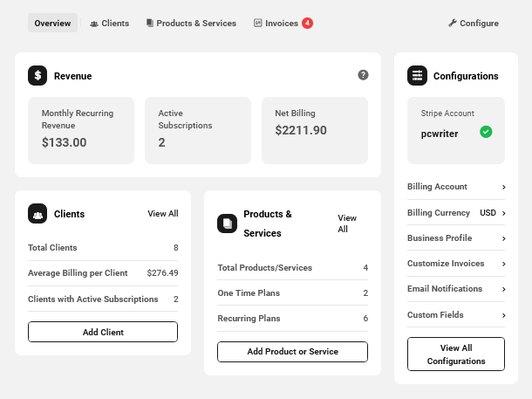Click the Total Products/Services row
532x399 pixels.
[x=292, y=267]
